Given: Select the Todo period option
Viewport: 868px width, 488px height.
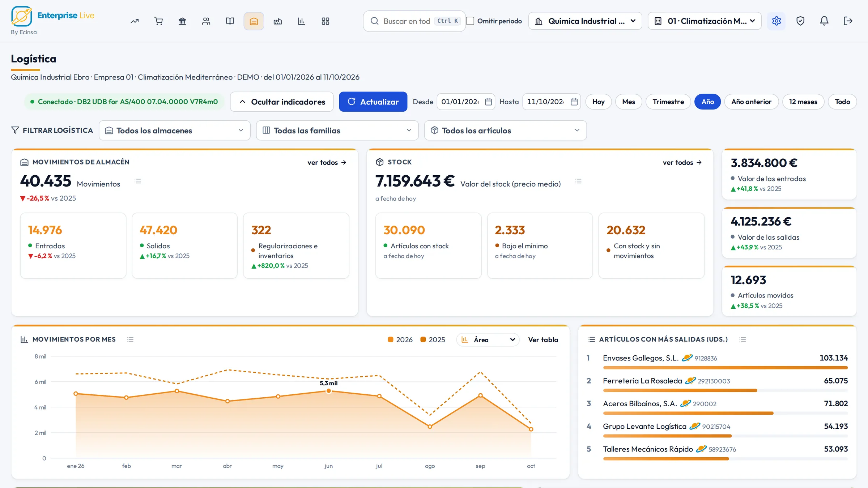Looking at the screenshot, I should pyautogui.click(x=842, y=102).
